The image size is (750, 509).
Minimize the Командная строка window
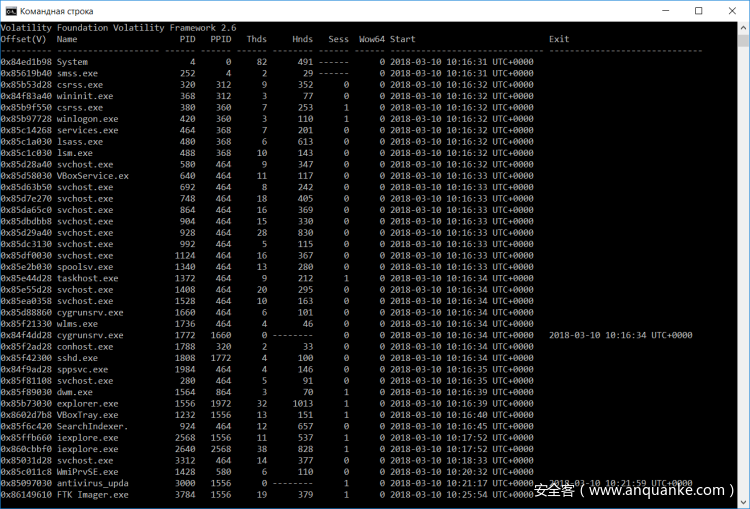click(655, 10)
